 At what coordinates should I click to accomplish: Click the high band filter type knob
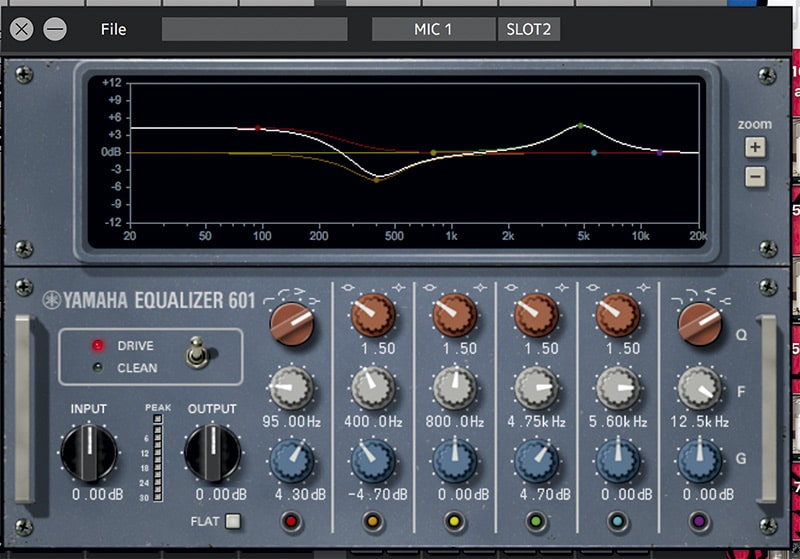click(x=700, y=323)
